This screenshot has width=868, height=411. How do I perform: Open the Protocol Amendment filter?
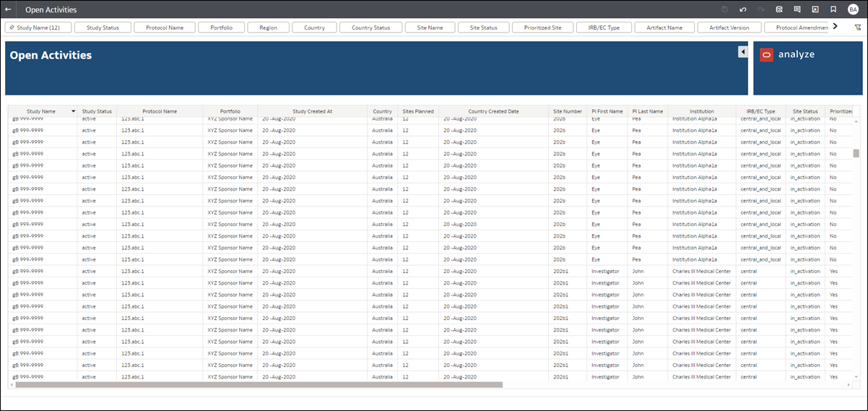796,27
